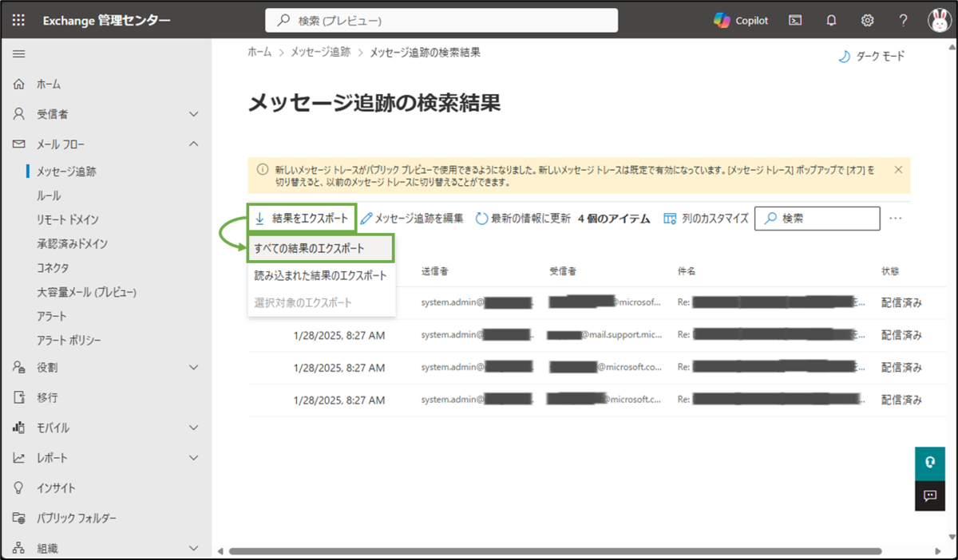Open アラート in the sidebar

tap(52, 317)
